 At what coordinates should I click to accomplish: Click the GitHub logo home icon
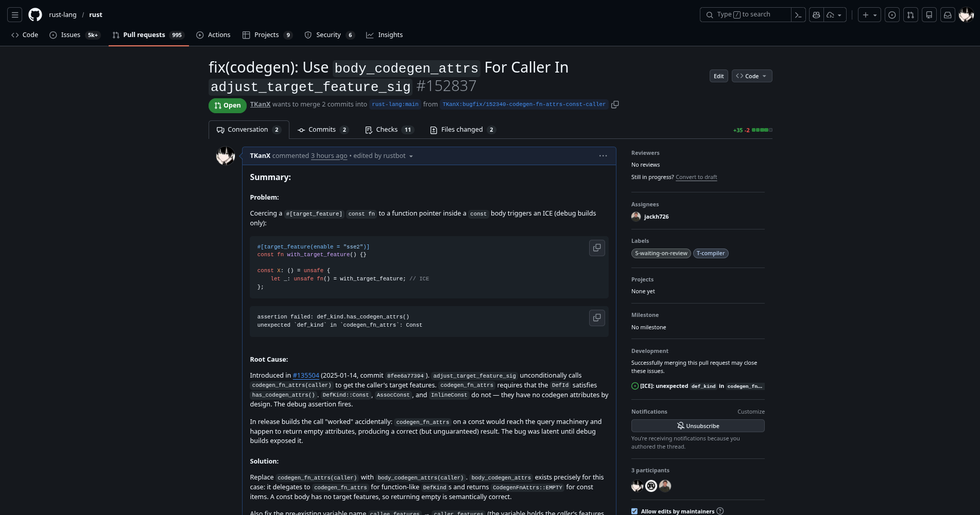[35, 15]
